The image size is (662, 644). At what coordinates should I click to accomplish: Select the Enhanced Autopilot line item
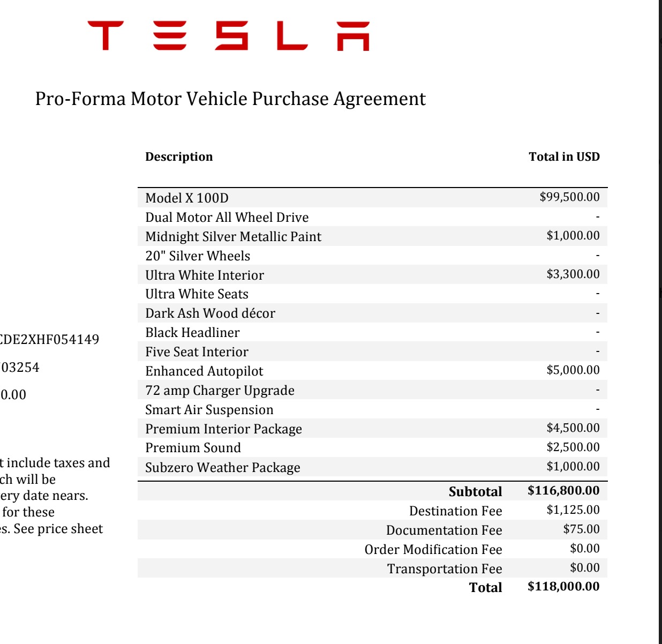204,371
